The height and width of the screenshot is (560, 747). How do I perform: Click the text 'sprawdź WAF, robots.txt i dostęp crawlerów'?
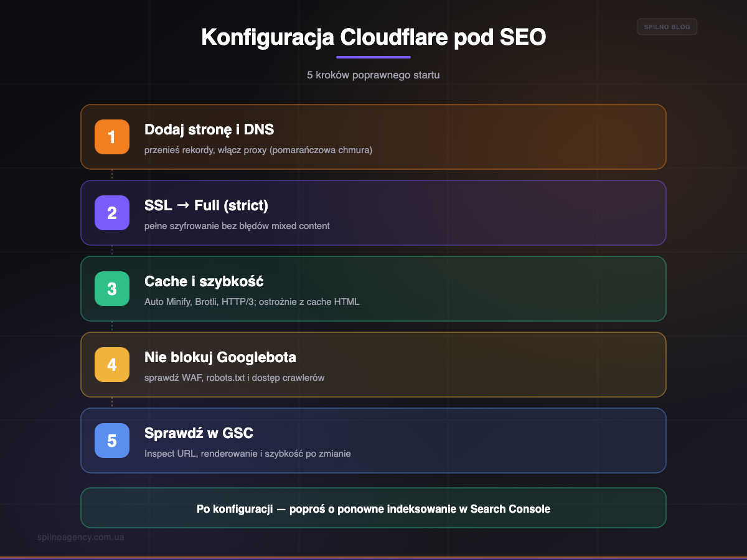pyautogui.click(x=235, y=378)
